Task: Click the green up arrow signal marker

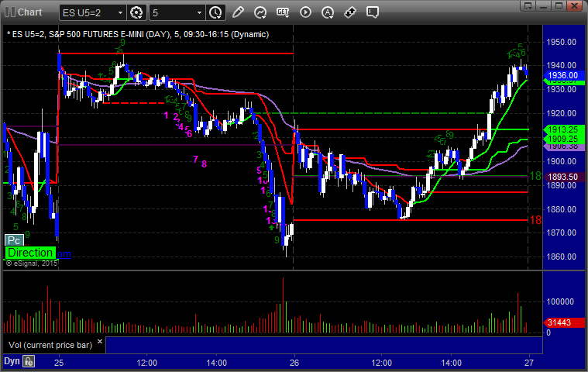Action: tap(271, 228)
